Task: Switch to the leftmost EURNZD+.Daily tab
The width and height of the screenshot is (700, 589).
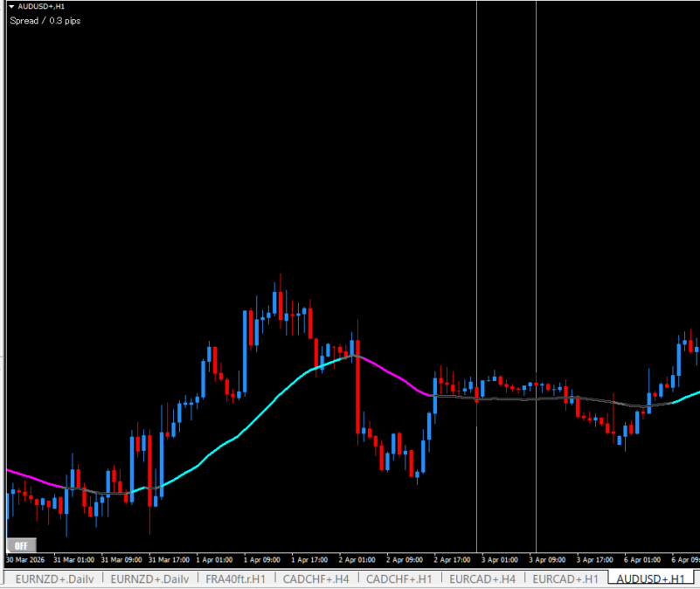Action: tap(55, 579)
